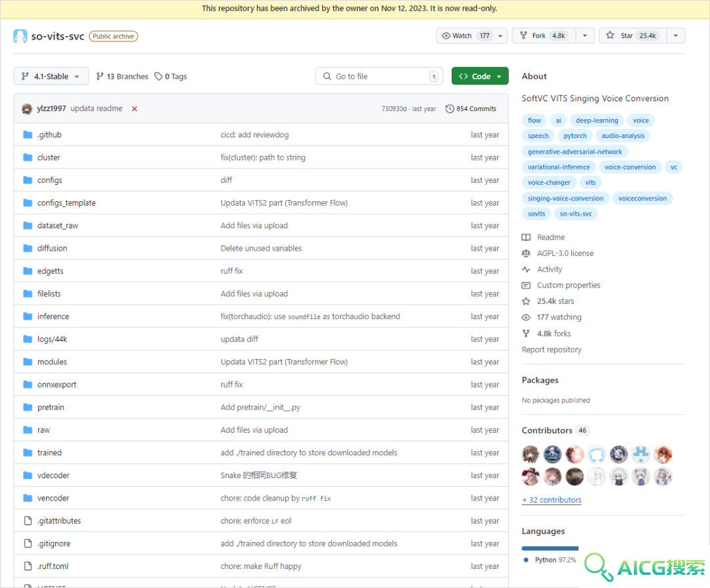Open the dataset_raw folder
This screenshot has height=588, width=710.
(57, 226)
